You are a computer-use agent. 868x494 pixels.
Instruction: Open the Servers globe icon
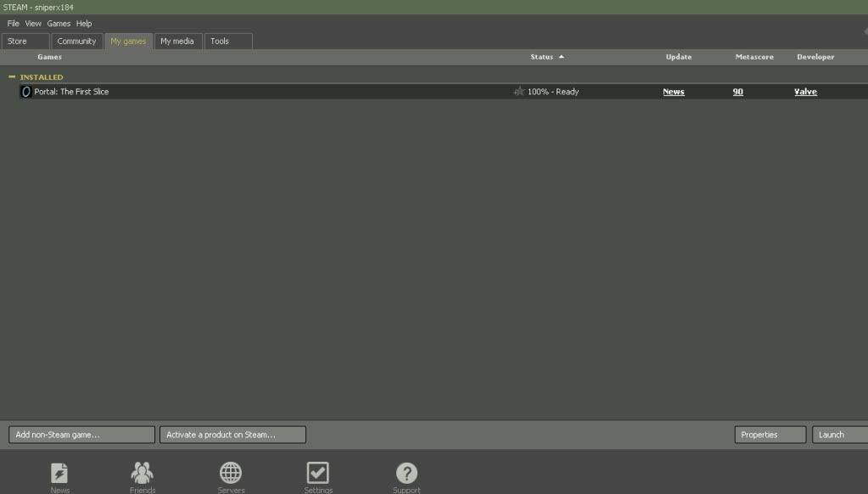pos(230,473)
